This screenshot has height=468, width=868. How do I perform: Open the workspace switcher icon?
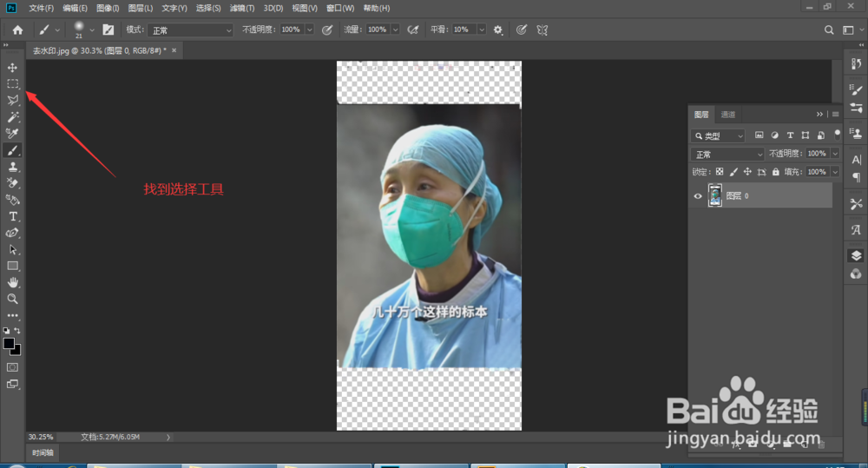pyautogui.click(x=848, y=30)
